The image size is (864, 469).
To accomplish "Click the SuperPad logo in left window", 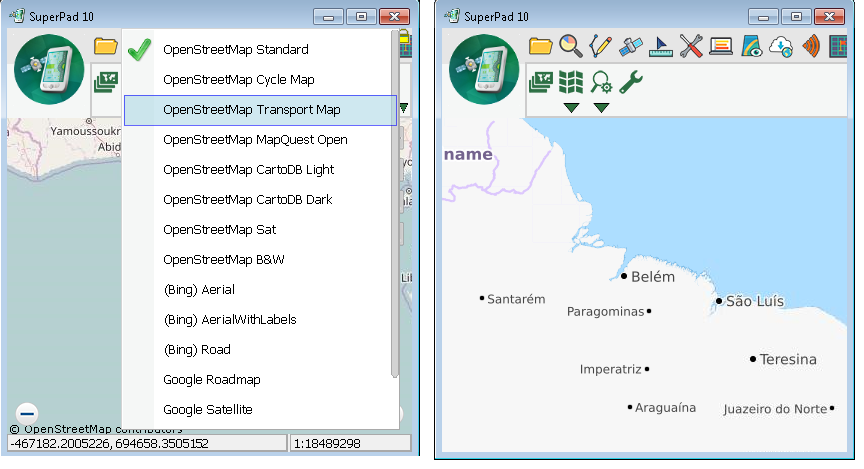I will point(49,69).
